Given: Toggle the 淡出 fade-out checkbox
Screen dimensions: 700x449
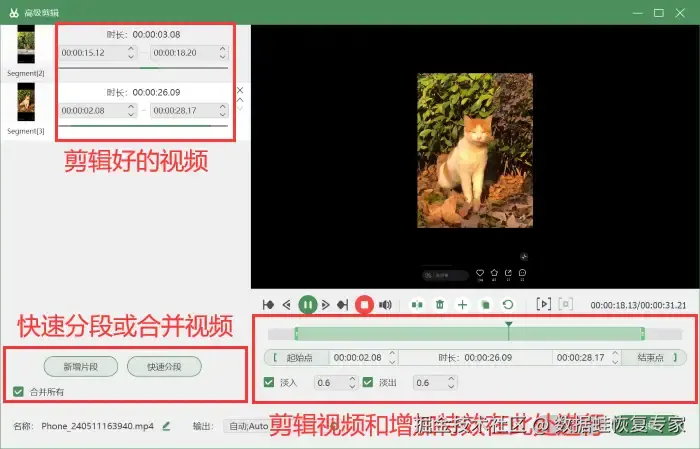Looking at the screenshot, I should pyautogui.click(x=368, y=382).
